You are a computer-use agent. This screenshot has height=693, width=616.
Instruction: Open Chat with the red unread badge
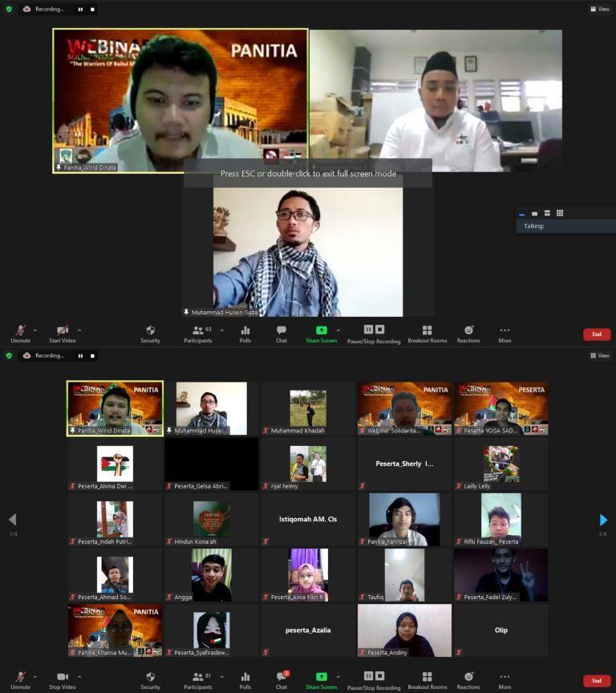coord(282,680)
